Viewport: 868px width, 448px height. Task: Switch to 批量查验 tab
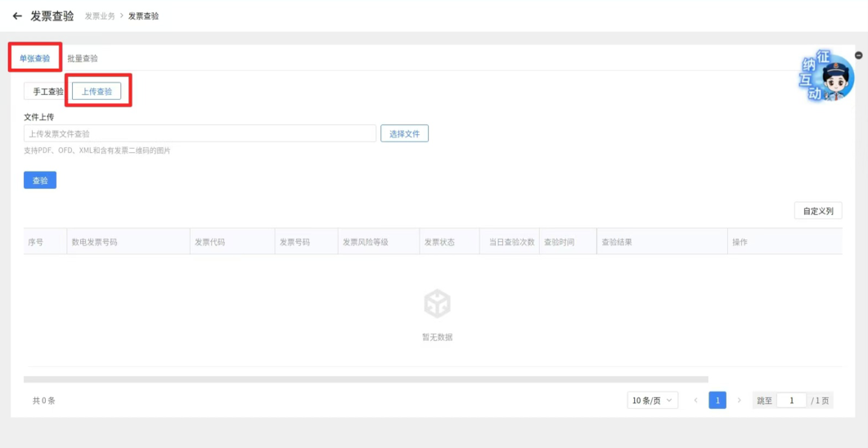83,58
